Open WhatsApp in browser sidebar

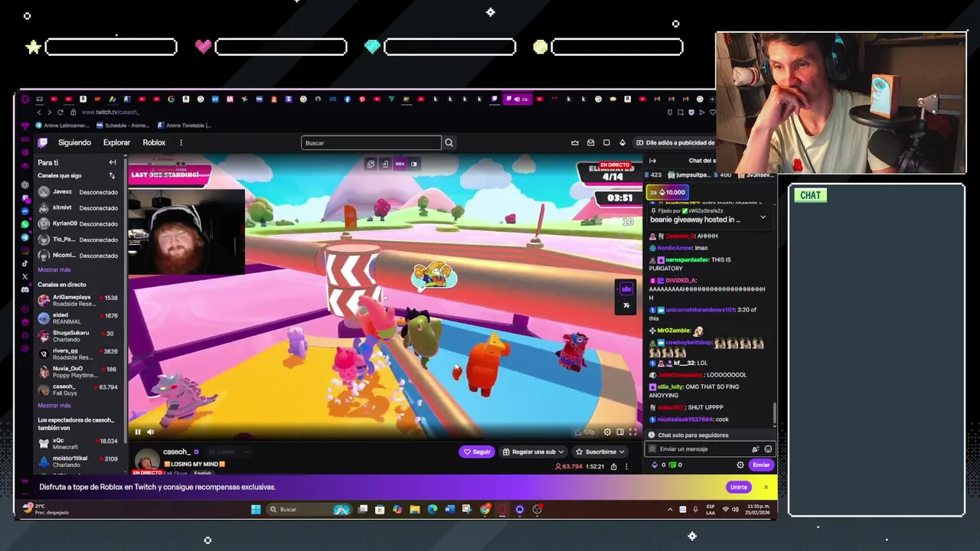coord(25,224)
